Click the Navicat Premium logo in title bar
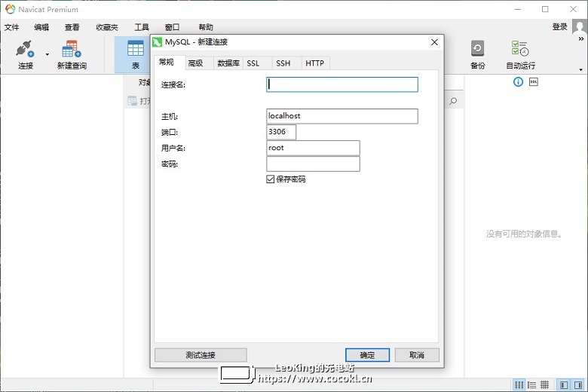Screen dimensions: 588x392 click(x=10, y=9)
